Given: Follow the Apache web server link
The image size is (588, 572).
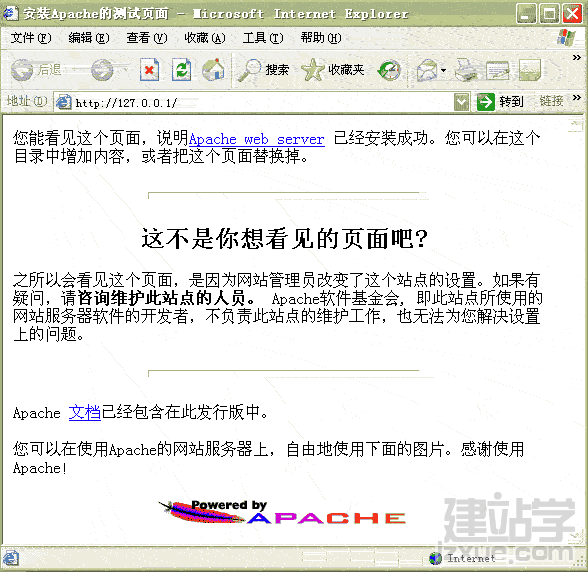Looking at the screenshot, I should [x=256, y=139].
